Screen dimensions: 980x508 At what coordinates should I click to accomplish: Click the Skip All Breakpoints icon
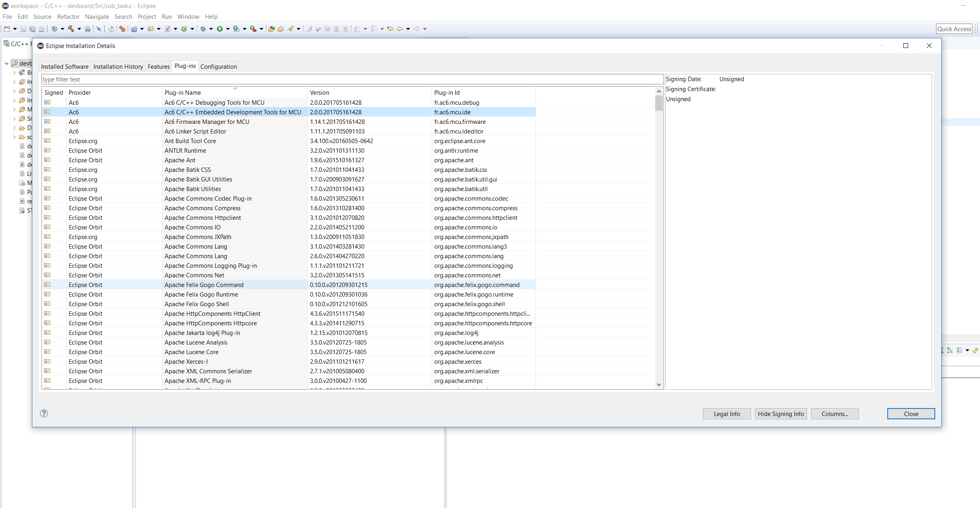pyautogui.click(x=99, y=29)
